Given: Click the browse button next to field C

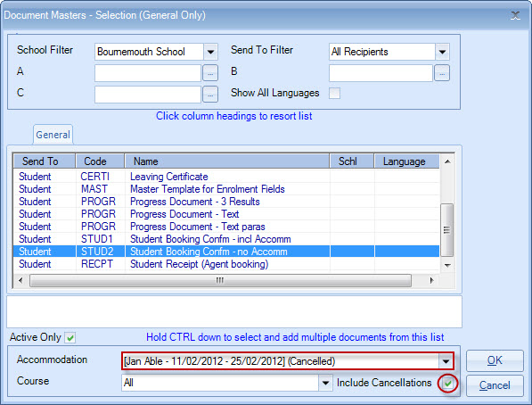Looking at the screenshot, I should coord(210,95).
